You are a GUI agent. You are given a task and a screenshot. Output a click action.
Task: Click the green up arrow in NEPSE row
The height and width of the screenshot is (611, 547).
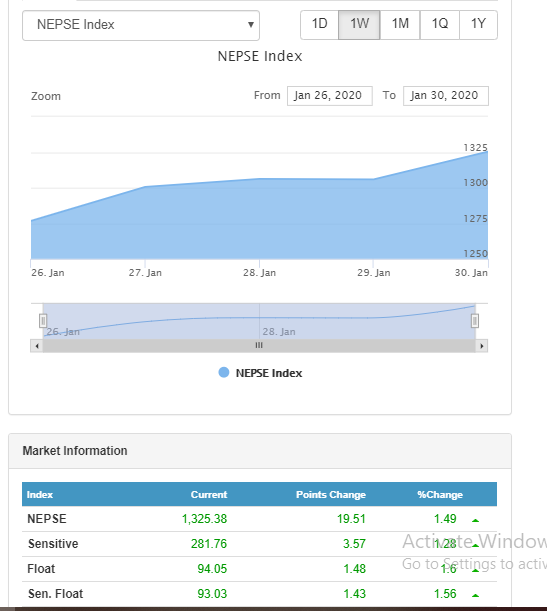coord(475,520)
